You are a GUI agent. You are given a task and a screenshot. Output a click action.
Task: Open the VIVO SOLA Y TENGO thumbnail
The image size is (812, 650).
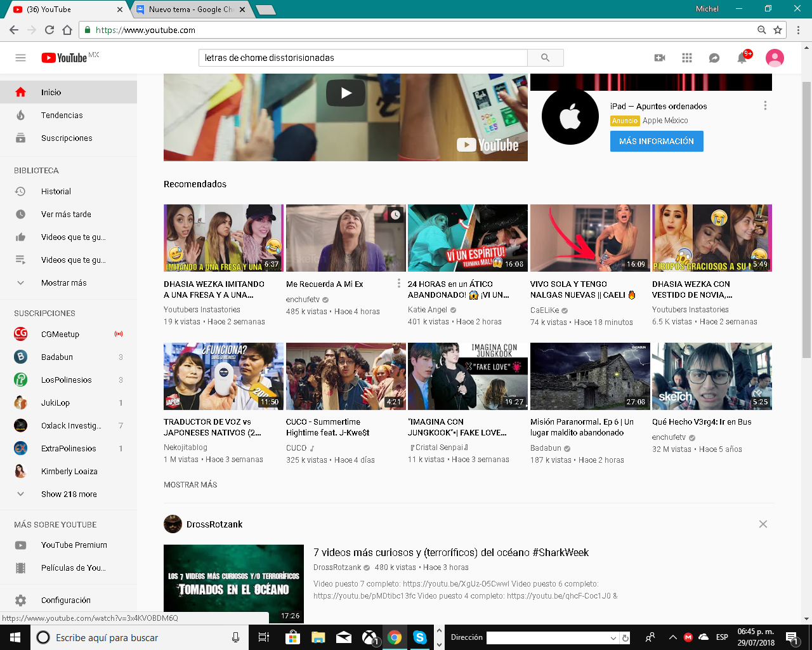pyautogui.click(x=590, y=238)
